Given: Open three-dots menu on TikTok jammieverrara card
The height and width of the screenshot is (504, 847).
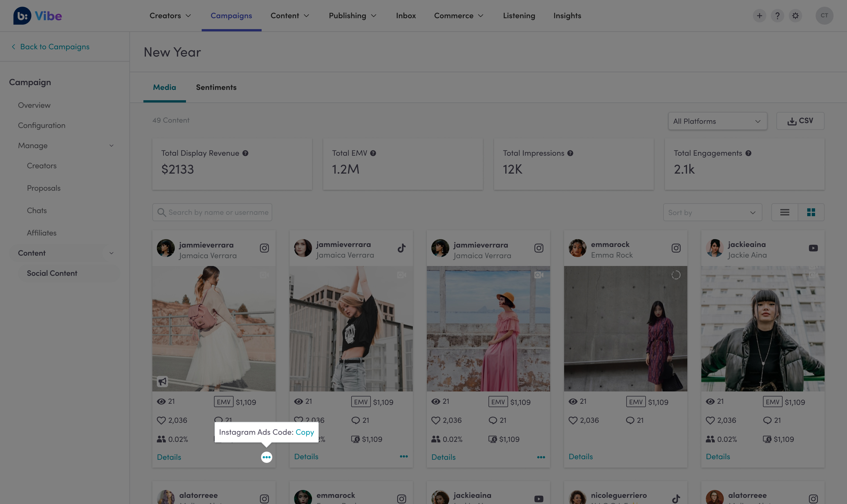Looking at the screenshot, I should [404, 456].
